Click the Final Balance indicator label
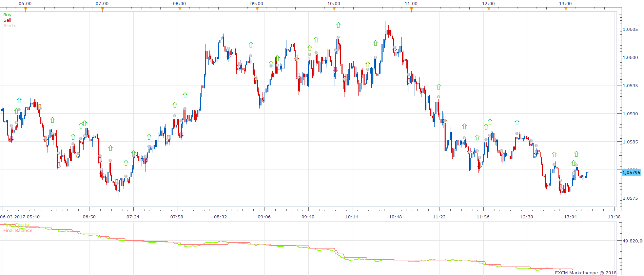The height and width of the screenshot is (276, 644). (18, 231)
